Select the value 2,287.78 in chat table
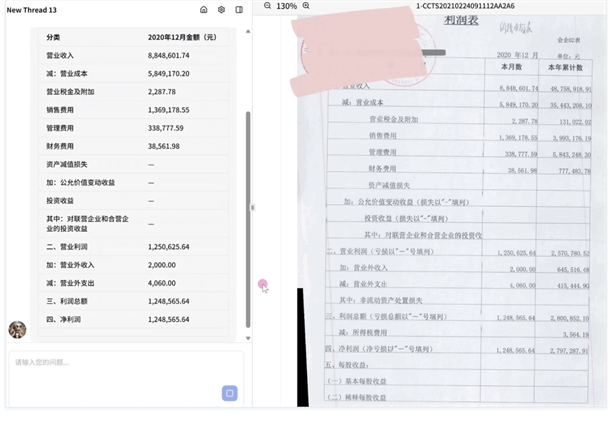Viewport: 613px width, 424px height. pyautogui.click(x=161, y=92)
